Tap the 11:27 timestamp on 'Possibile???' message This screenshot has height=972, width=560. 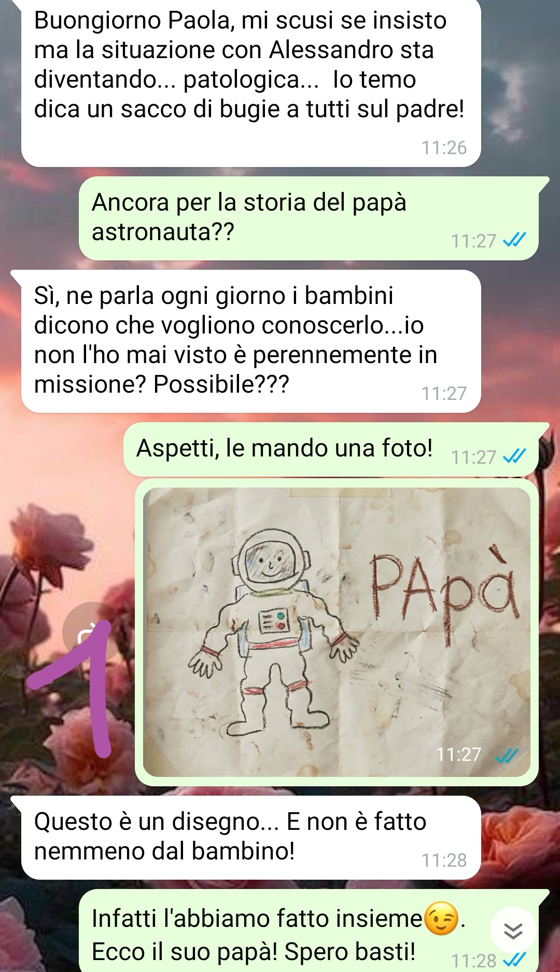444,394
